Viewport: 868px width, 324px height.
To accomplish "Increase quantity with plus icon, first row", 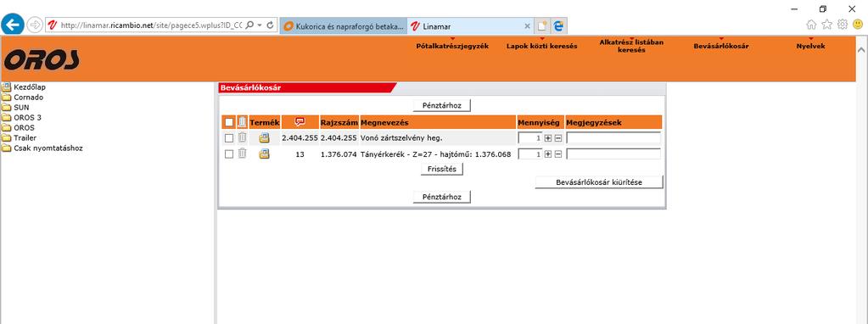I will click(548, 138).
